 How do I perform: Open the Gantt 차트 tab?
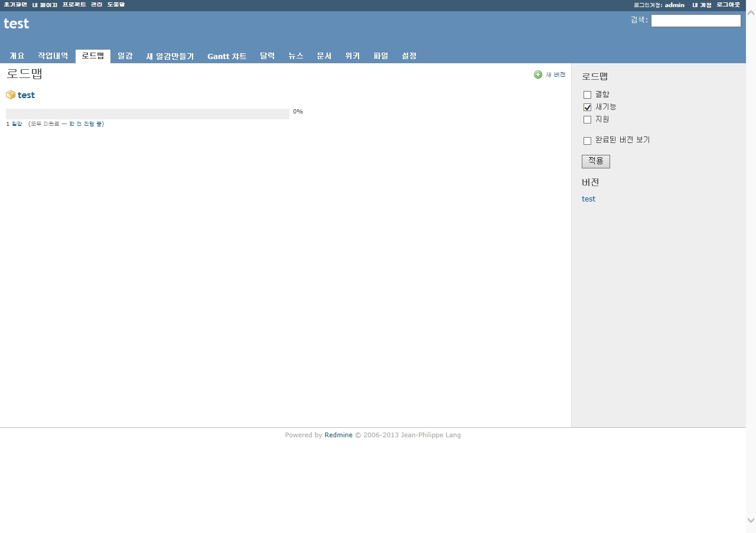(227, 56)
